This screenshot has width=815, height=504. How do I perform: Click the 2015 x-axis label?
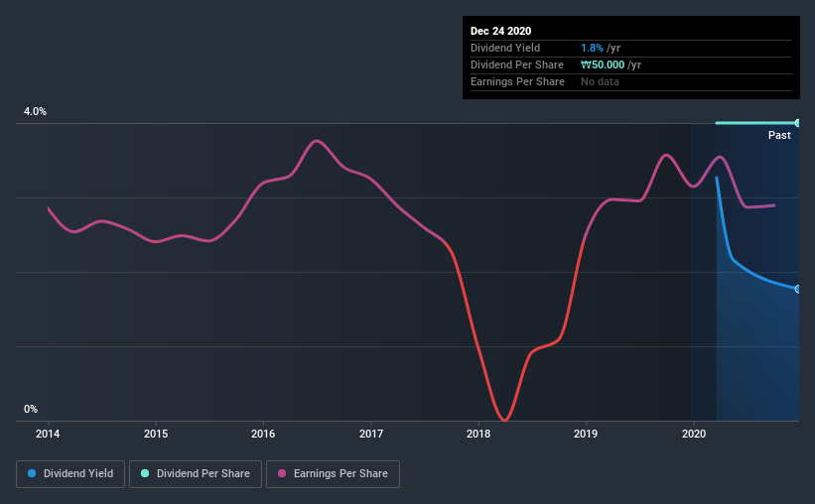point(156,434)
